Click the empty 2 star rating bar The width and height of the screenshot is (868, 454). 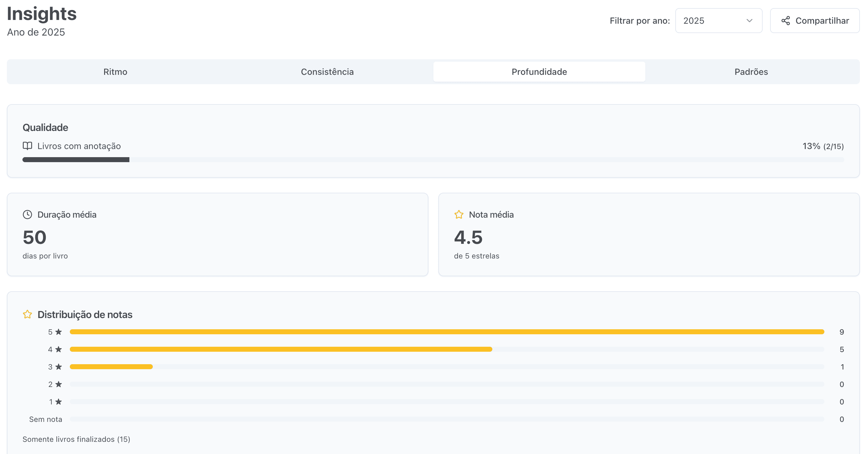(x=447, y=384)
